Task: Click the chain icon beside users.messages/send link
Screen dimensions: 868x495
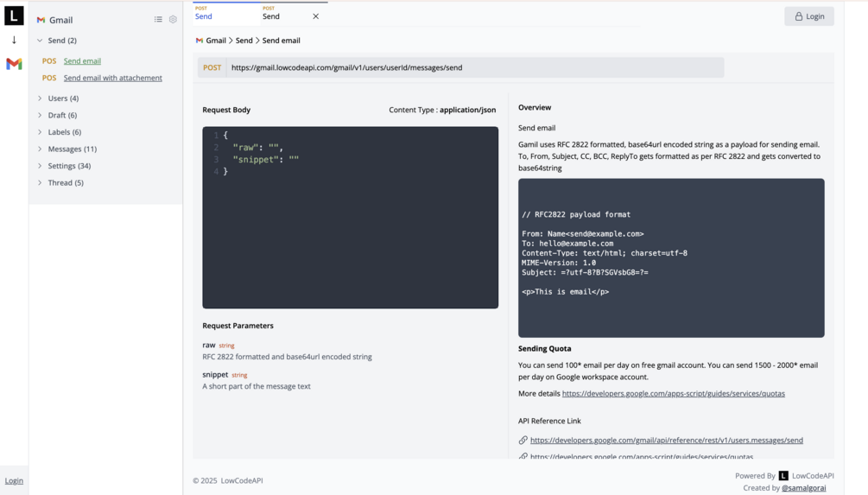Action: click(x=523, y=441)
